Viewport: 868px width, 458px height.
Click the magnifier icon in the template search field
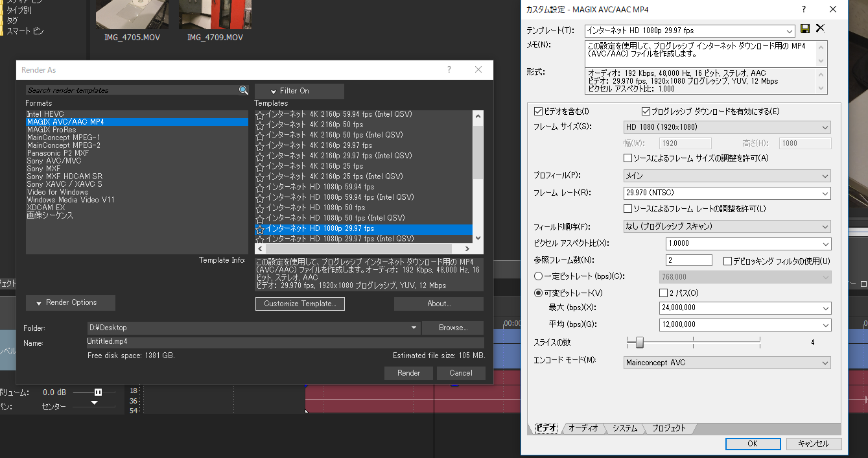pyautogui.click(x=244, y=90)
